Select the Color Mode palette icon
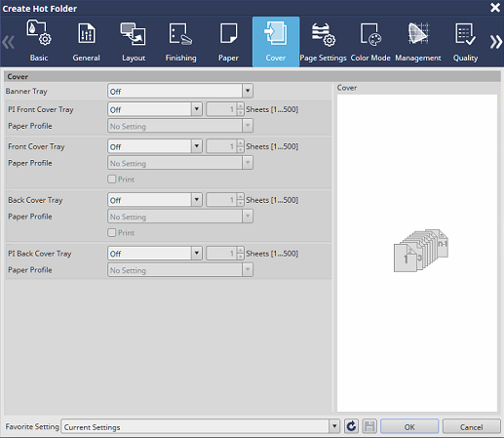 (x=370, y=34)
